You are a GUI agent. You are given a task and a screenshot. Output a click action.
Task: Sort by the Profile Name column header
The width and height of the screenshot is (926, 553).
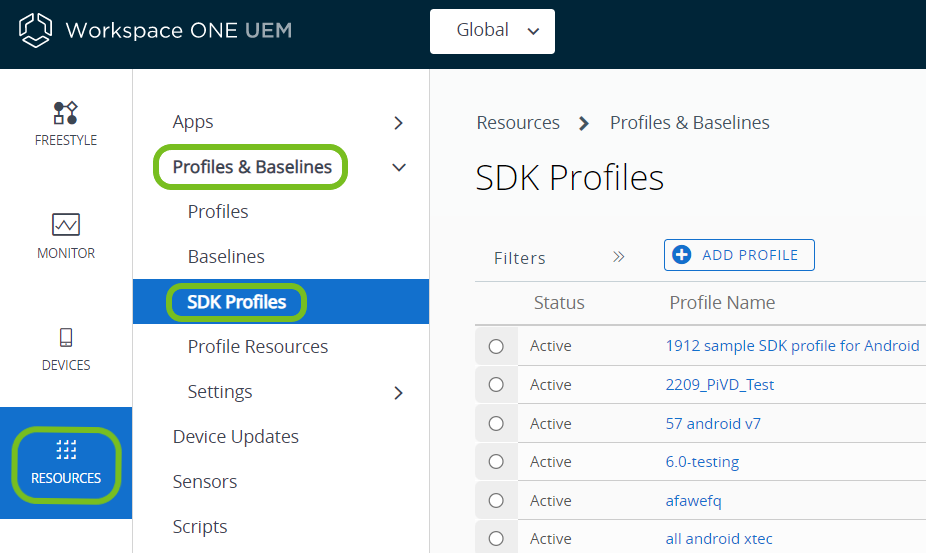click(722, 302)
